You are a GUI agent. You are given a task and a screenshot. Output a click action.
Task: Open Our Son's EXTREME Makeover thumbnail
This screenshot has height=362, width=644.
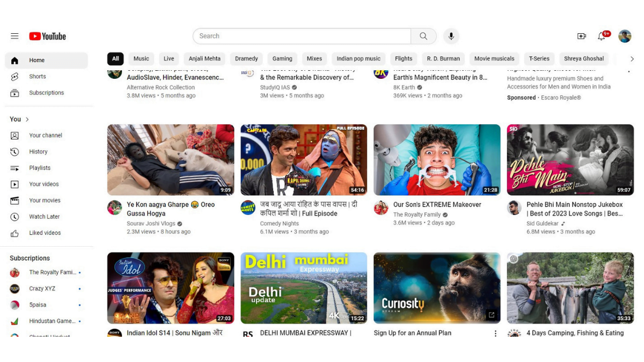(437, 160)
